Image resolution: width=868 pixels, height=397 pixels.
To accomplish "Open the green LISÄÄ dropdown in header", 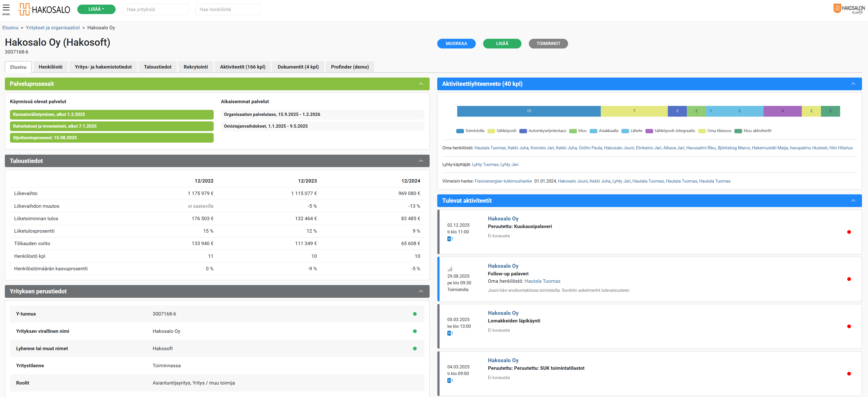I will [x=96, y=9].
